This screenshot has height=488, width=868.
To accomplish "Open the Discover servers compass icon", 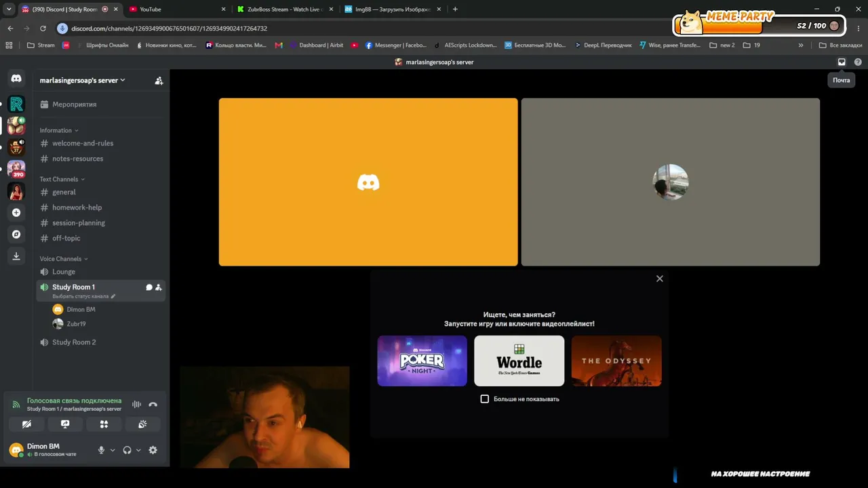I will tap(16, 234).
